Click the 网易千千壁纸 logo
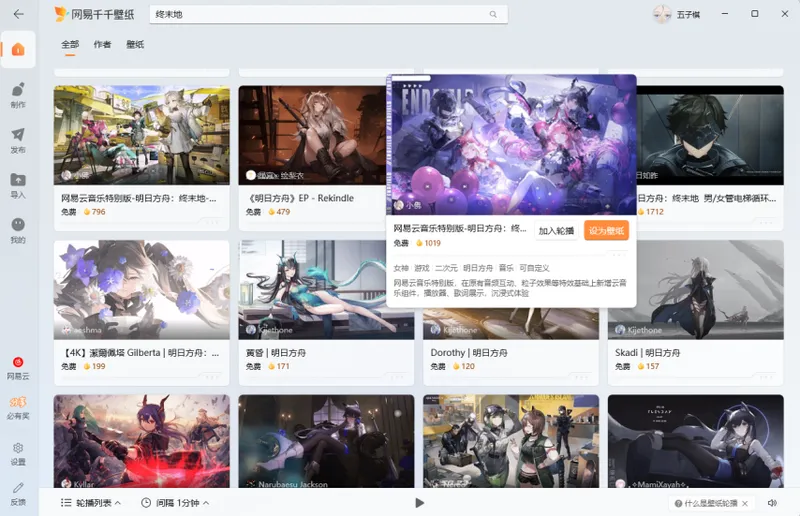The height and width of the screenshot is (516, 800). (x=94, y=14)
